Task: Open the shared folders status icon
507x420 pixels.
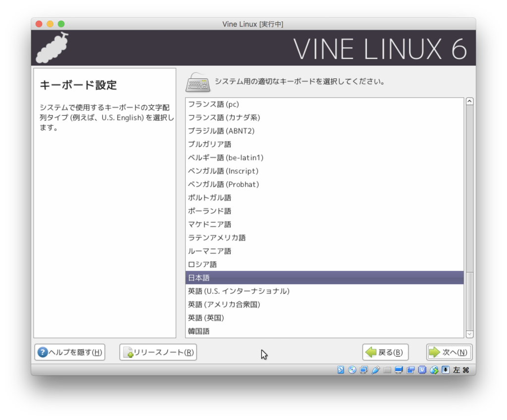Action: 387,370
